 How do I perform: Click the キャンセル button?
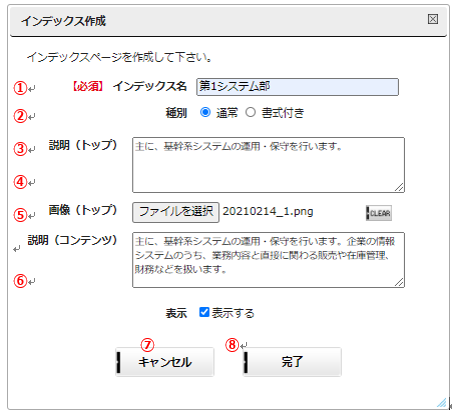click(x=165, y=362)
